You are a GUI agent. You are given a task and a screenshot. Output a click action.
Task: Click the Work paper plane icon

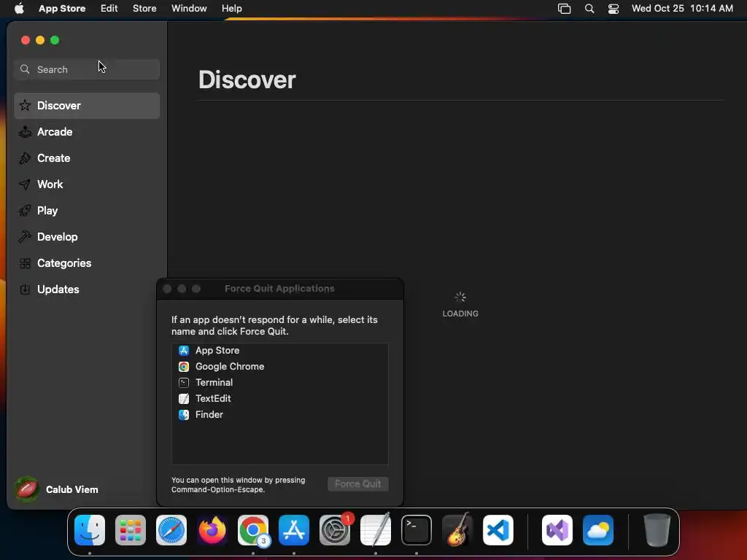[25, 184]
